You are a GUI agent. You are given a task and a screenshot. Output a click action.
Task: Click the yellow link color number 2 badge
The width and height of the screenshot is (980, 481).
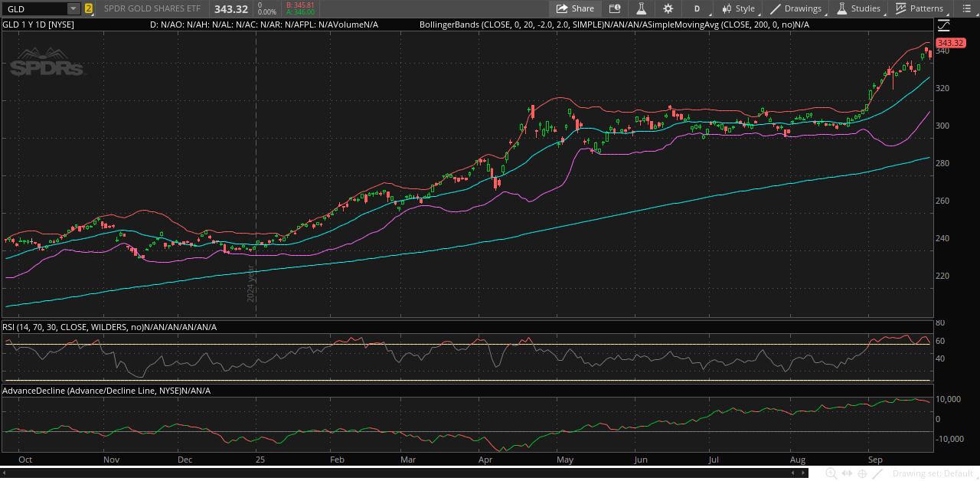[x=89, y=8]
